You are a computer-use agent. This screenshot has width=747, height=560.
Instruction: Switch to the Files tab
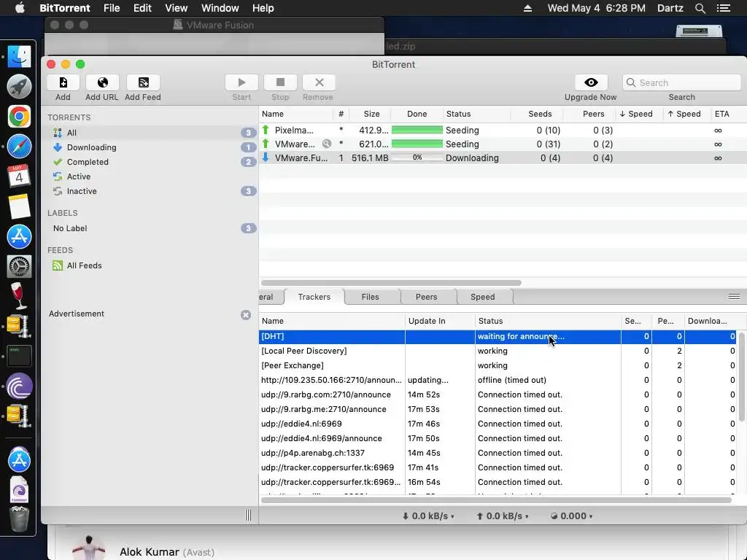tap(370, 297)
